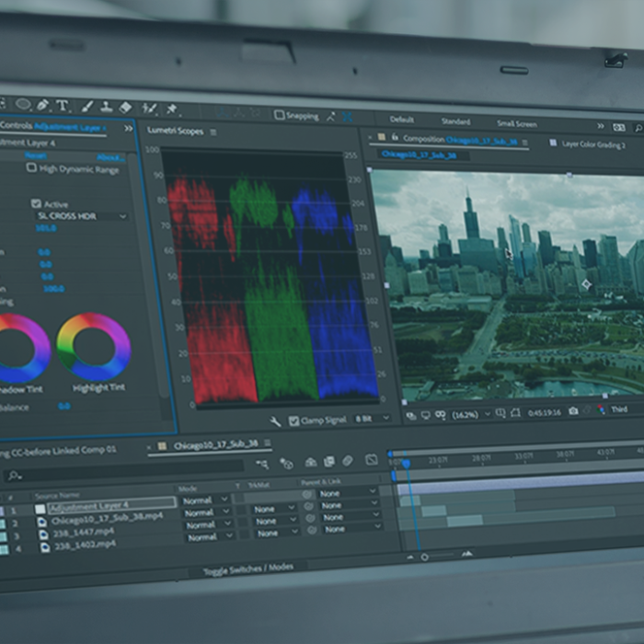
Task: Open the viewer magnification 16.2% dropdown
Action: click(x=471, y=414)
